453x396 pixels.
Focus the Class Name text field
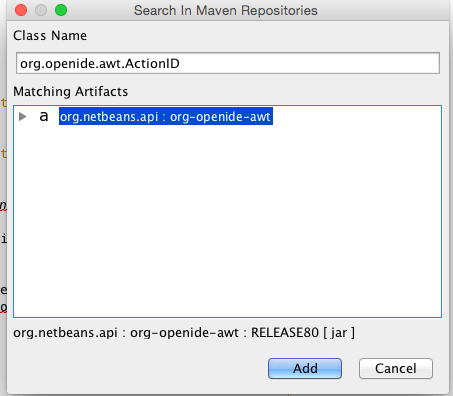coord(228,63)
